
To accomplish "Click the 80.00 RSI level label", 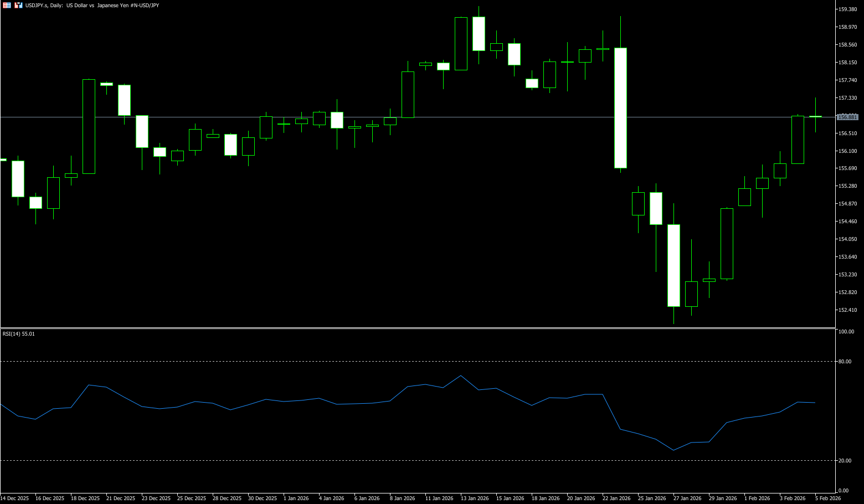I will [x=845, y=362].
